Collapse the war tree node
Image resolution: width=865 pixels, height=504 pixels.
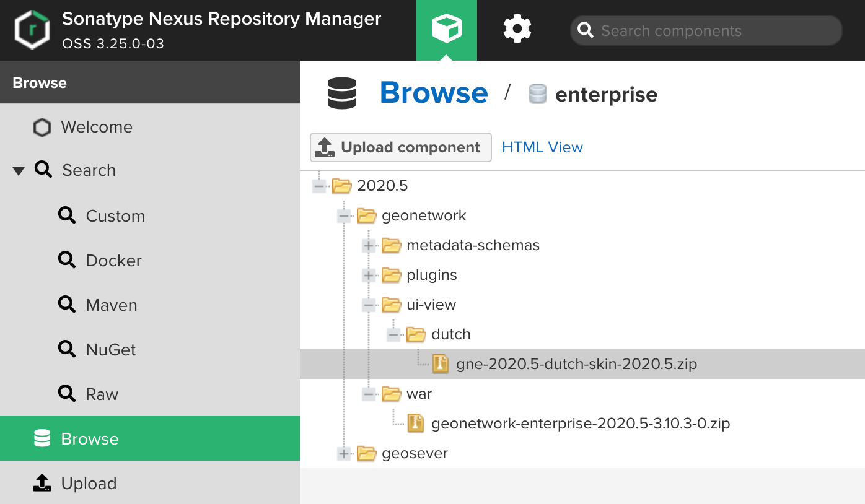(369, 394)
